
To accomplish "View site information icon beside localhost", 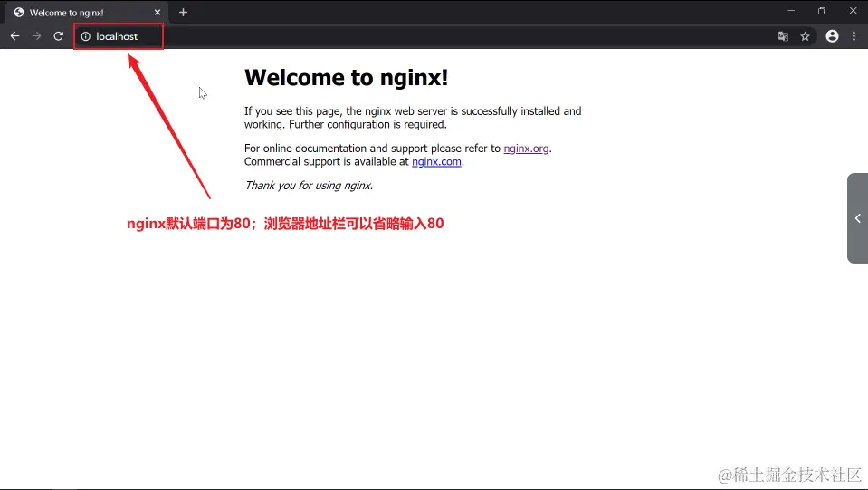I will pos(85,36).
